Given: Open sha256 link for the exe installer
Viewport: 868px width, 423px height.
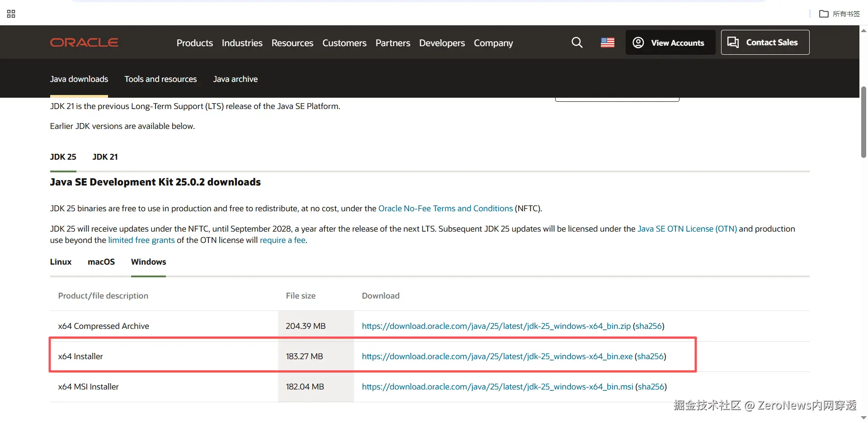Looking at the screenshot, I should click(x=651, y=356).
